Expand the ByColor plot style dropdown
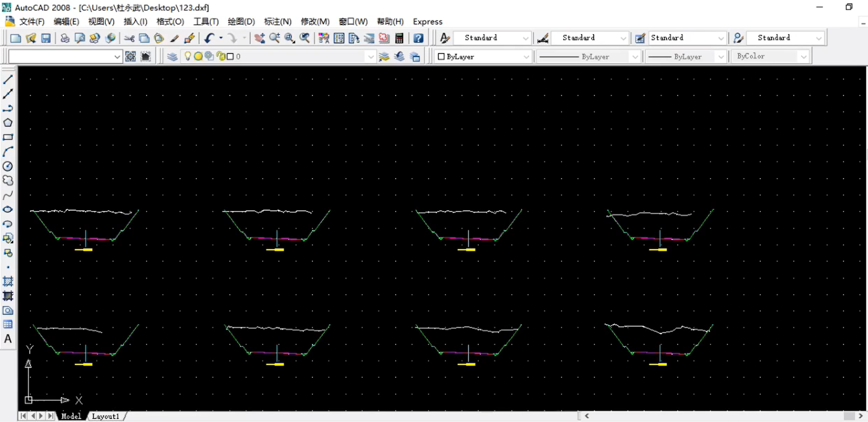The width and height of the screenshot is (868, 422). 804,57
